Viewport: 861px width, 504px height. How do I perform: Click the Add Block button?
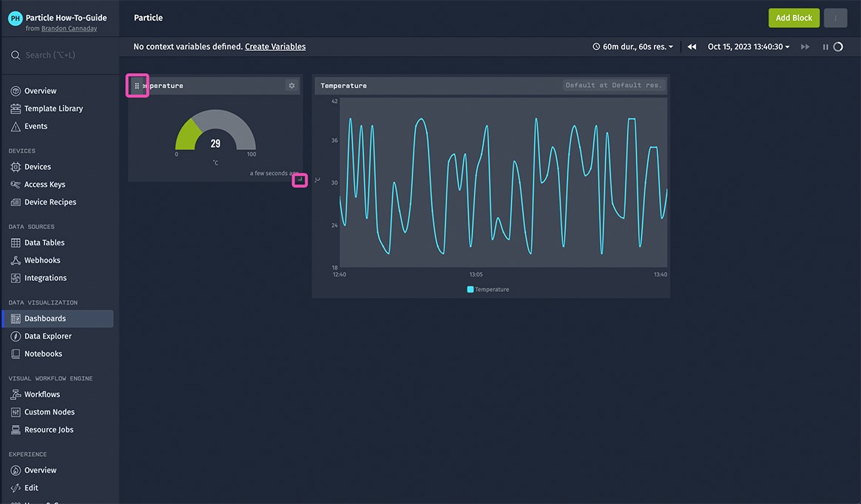click(x=794, y=18)
